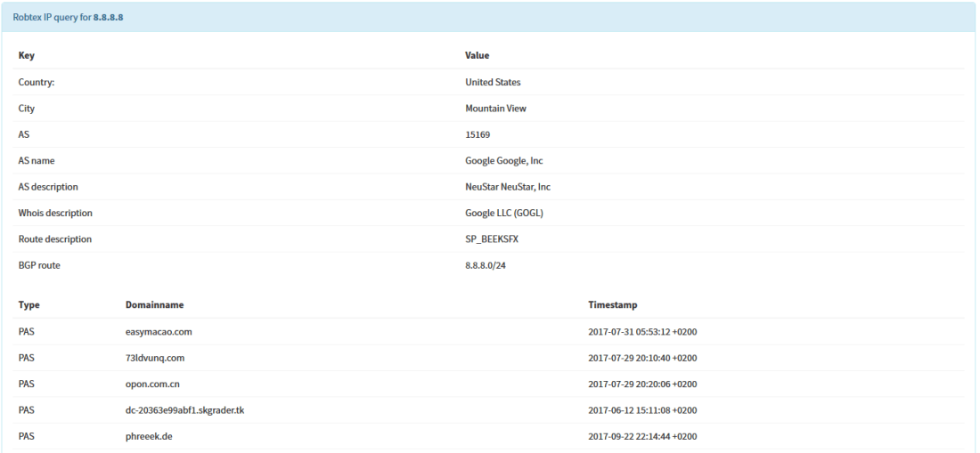Click the Mountain View city value
Screen dimensions: 980x453
(x=495, y=109)
